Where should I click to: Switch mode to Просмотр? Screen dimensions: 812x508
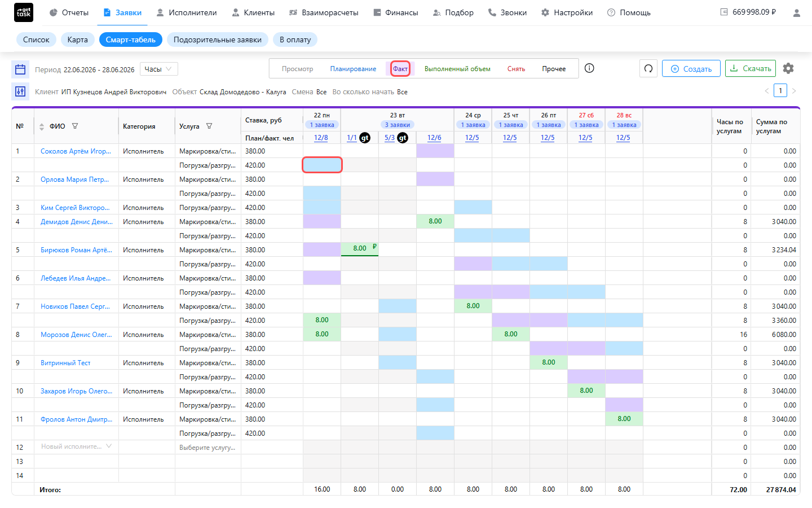297,69
